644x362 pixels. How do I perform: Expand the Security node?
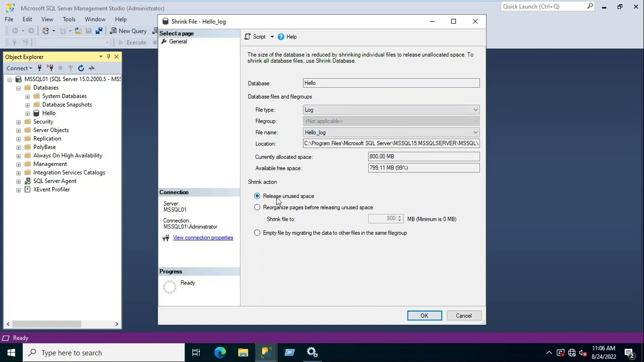tap(19, 122)
